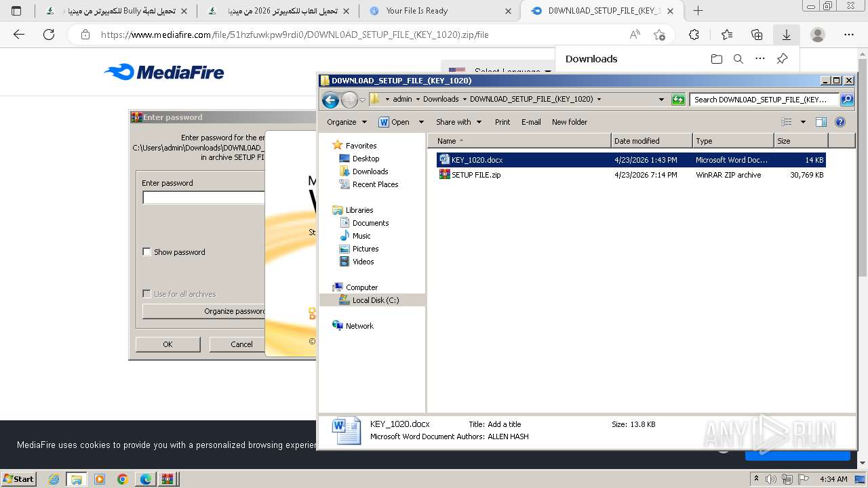Click the Edge address bar URL
The image size is (868, 488).
pos(295,35)
